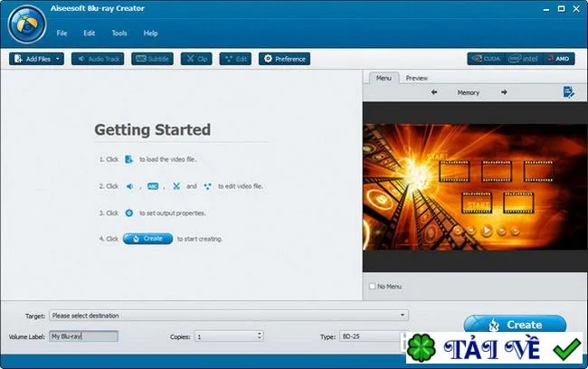The height and width of the screenshot is (369, 588).
Task: Select the Clip scissors tool
Action: 196,59
